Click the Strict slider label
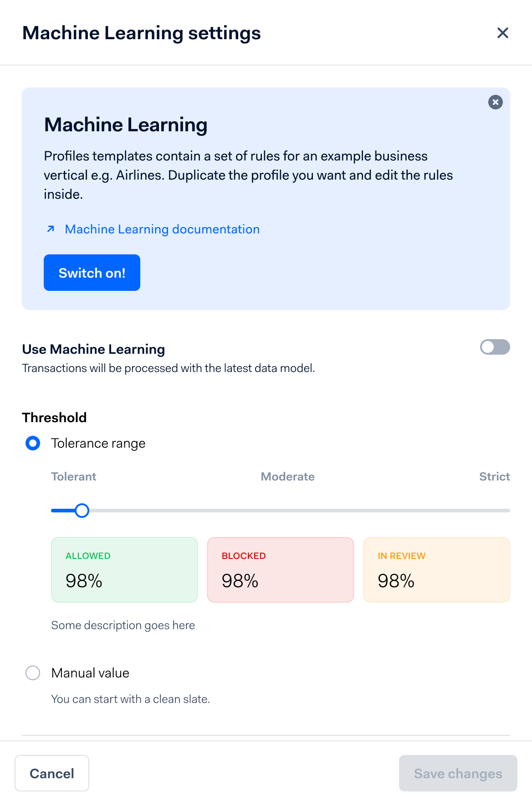 coord(495,476)
